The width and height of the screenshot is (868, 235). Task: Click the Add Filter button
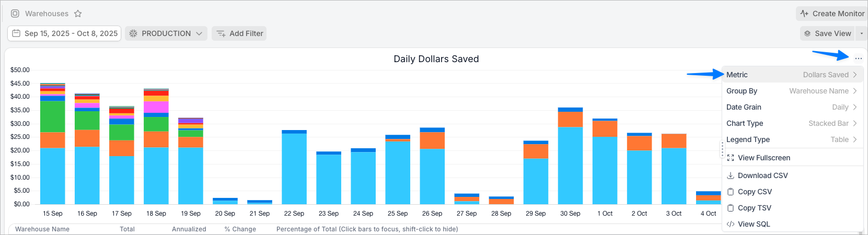(x=239, y=33)
